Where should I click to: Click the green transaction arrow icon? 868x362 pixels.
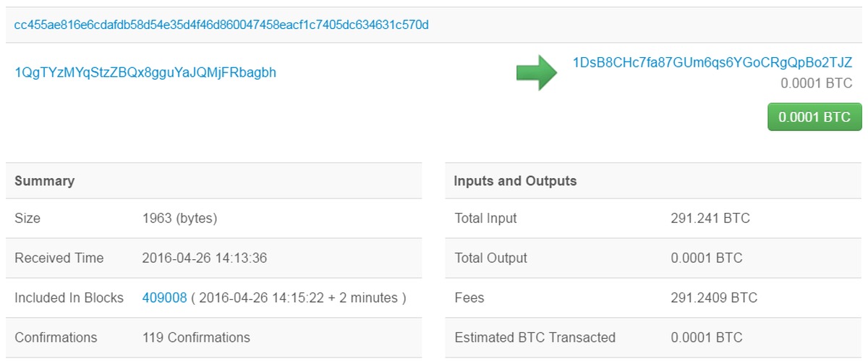[536, 72]
